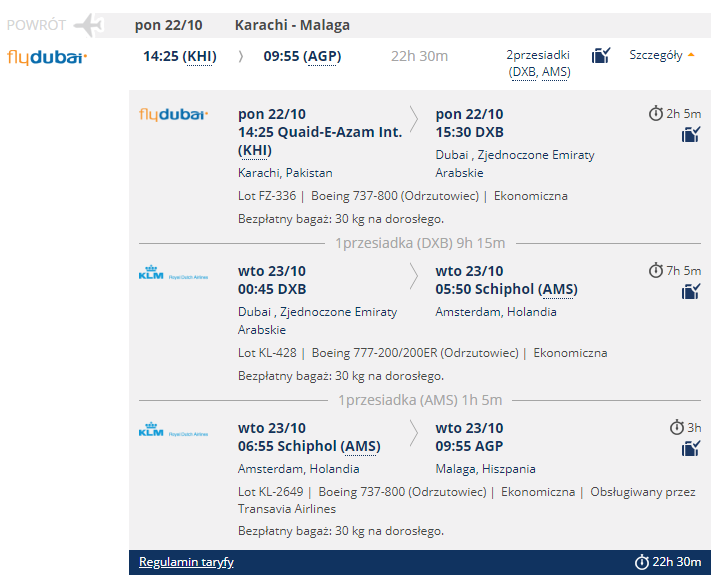This screenshot has height=583, width=722.
Task: Click the baggage icon in the summary row
Action: pos(601,55)
